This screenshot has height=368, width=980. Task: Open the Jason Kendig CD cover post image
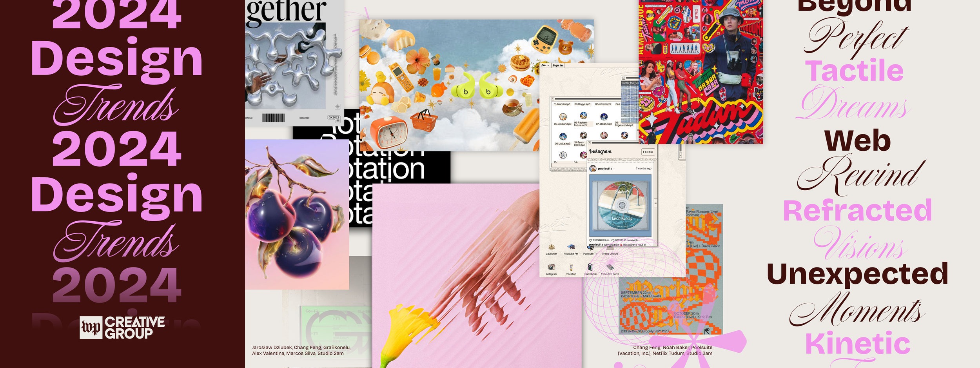click(x=621, y=206)
